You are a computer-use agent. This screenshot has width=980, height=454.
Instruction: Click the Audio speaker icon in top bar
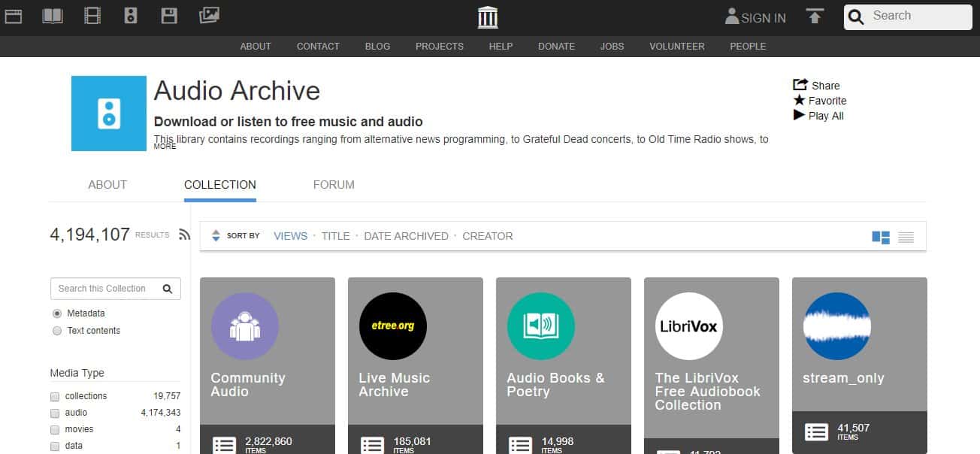131,16
